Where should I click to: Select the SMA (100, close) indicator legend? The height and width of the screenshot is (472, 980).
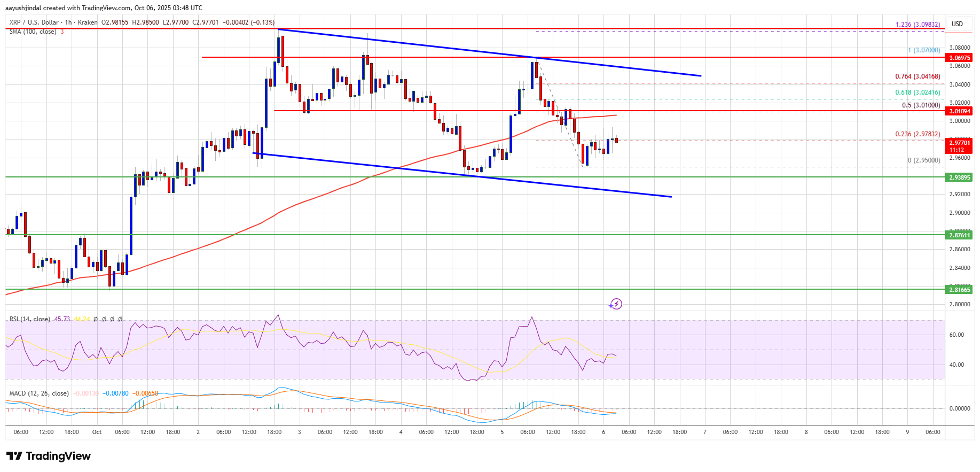click(33, 32)
